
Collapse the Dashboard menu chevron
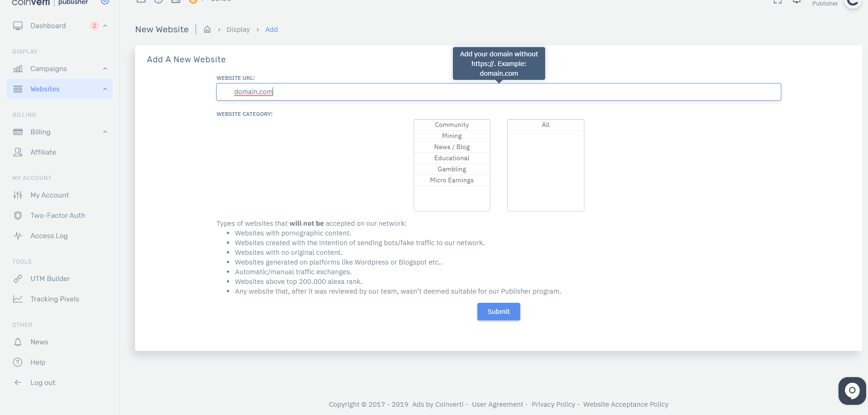[105, 26]
